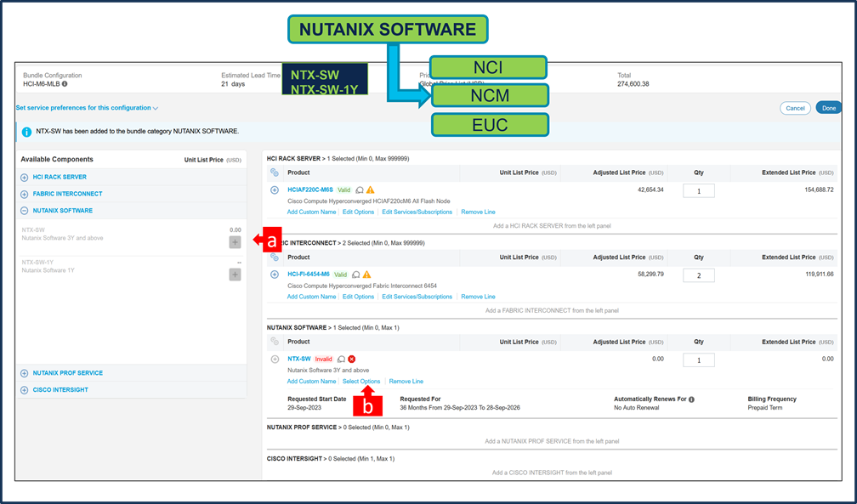The width and height of the screenshot is (857, 504).
Task: Click Edit Options under HCIAF220C-M6S
Action: [x=358, y=212]
